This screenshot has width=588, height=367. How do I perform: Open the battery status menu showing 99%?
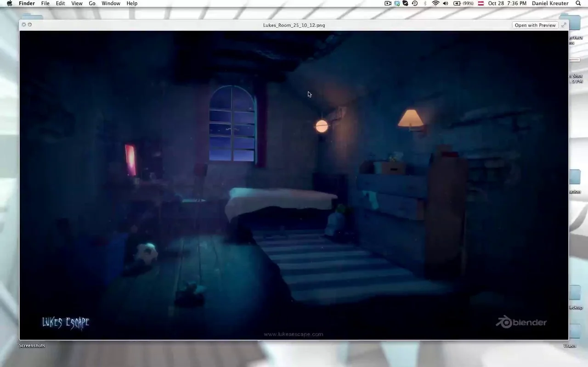[x=464, y=3]
